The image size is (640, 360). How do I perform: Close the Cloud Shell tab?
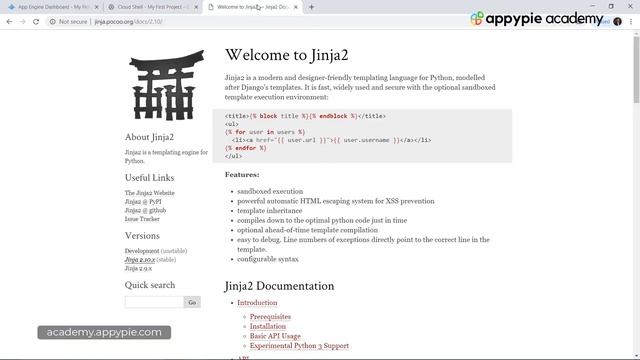(196, 7)
